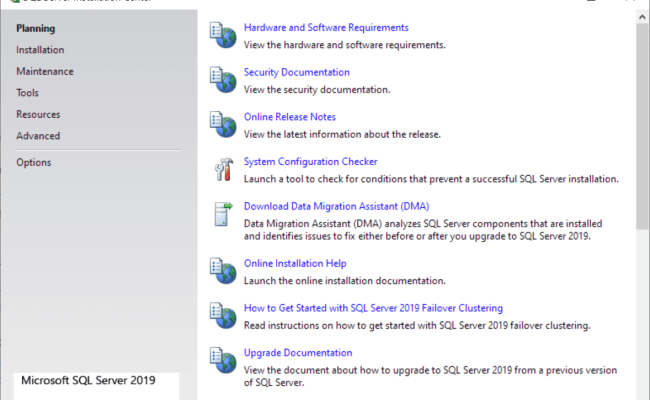Click the scrollbar up arrow
Viewport: 650px width, 400px height.
coord(642,17)
